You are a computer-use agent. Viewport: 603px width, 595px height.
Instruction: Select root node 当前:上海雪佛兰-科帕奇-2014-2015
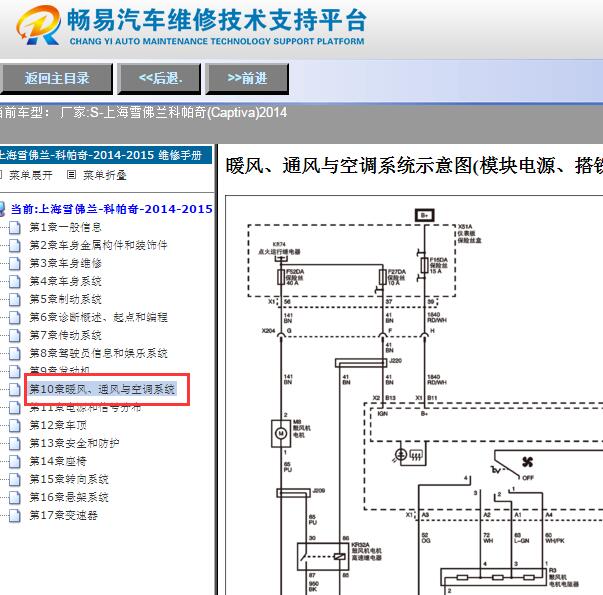point(112,209)
